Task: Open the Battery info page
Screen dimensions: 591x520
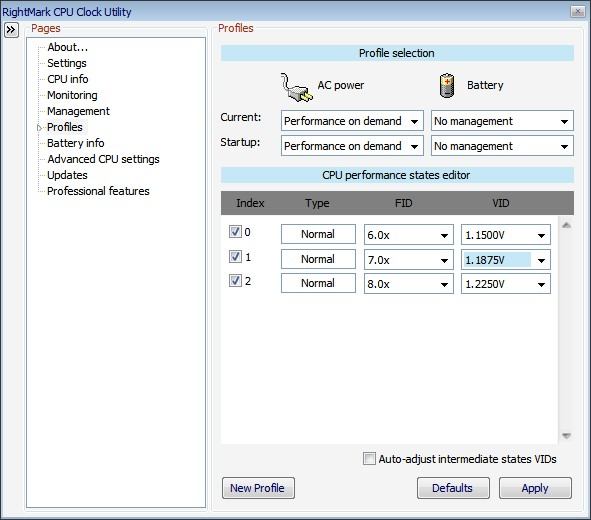Action: [x=75, y=143]
